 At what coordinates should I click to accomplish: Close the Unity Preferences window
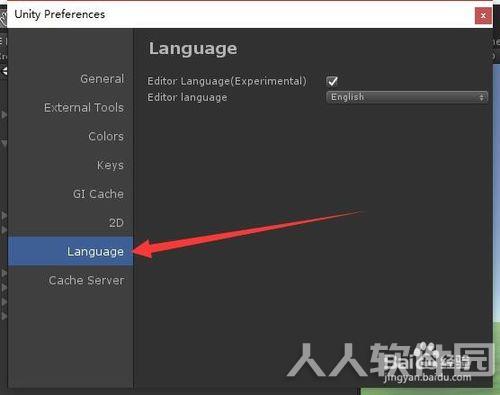483,15
